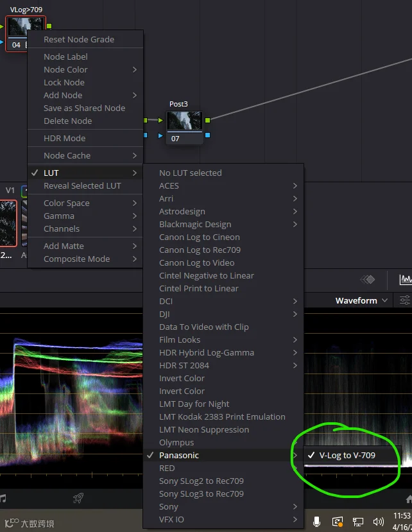412x532 pixels.
Task: Apply LMT Neon Suppression LUT
Action: [223, 430]
